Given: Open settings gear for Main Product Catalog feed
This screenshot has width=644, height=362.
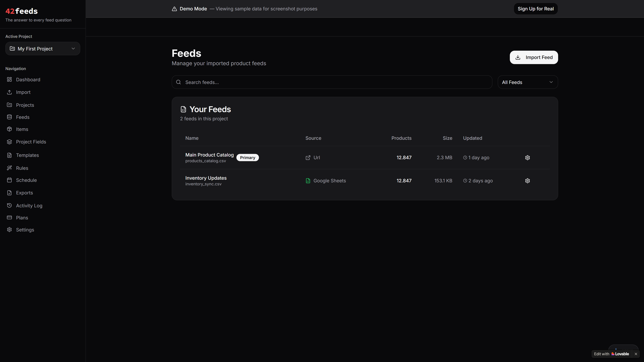Looking at the screenshot, I should click(x=527, y=157).
